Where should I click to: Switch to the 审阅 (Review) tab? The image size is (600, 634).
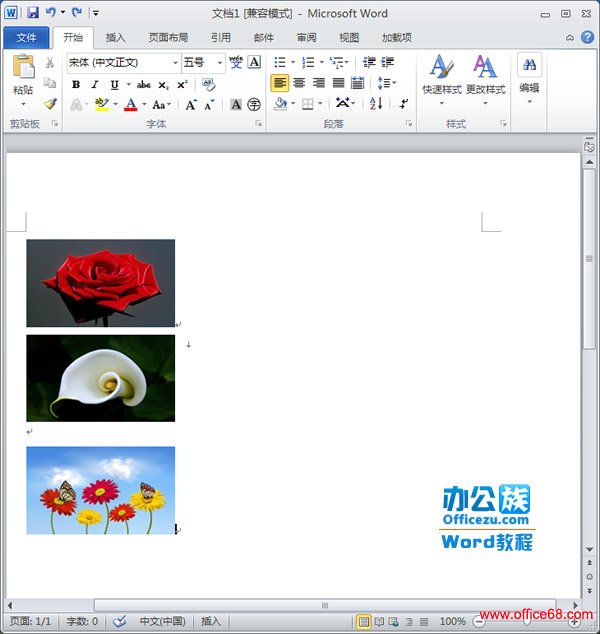coord(307,38)
